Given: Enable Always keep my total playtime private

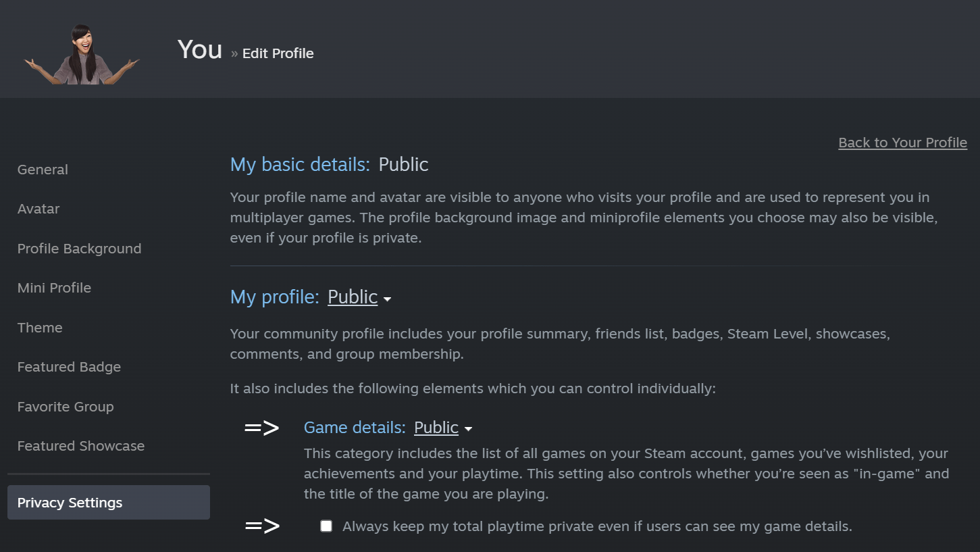Looking at the screenshot, I should tap(326, 526).
